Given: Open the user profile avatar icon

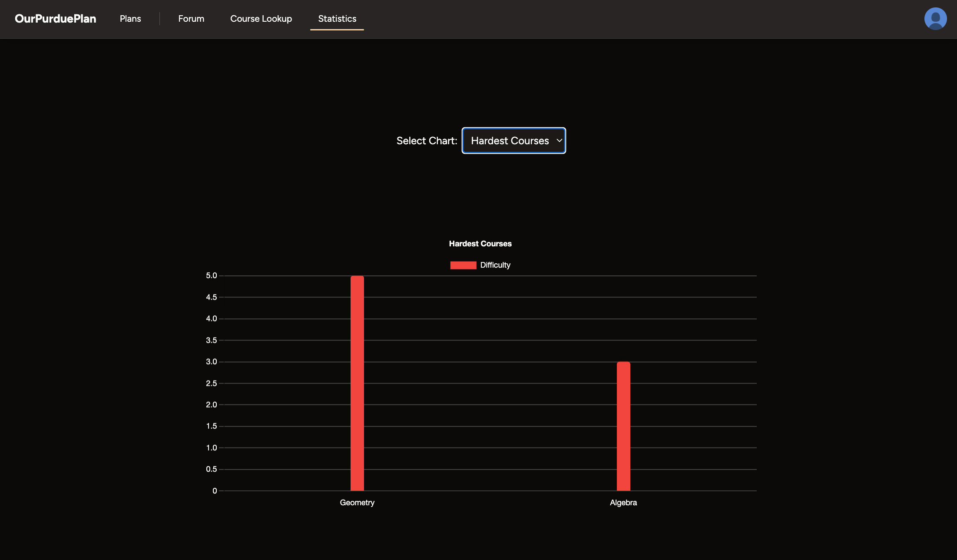Looking at the screenshot, I should coord(935,19).
